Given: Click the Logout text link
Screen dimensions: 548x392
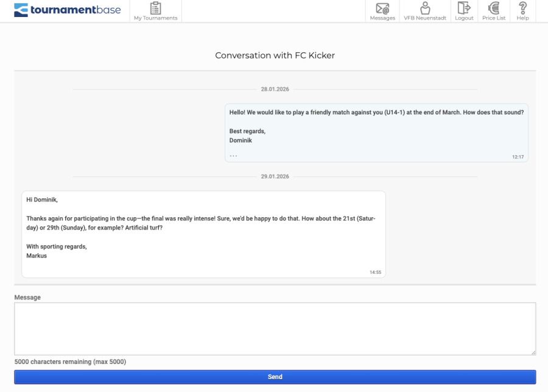Looking at the screenshot, I should click(x=464, y=18).
